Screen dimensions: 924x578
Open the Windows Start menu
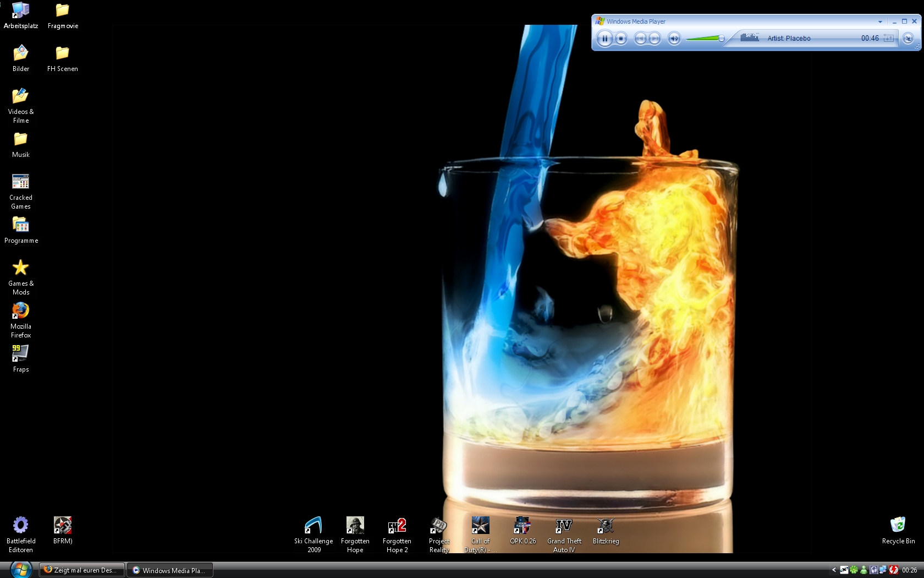pyautogui.click(x=20, y=569)
